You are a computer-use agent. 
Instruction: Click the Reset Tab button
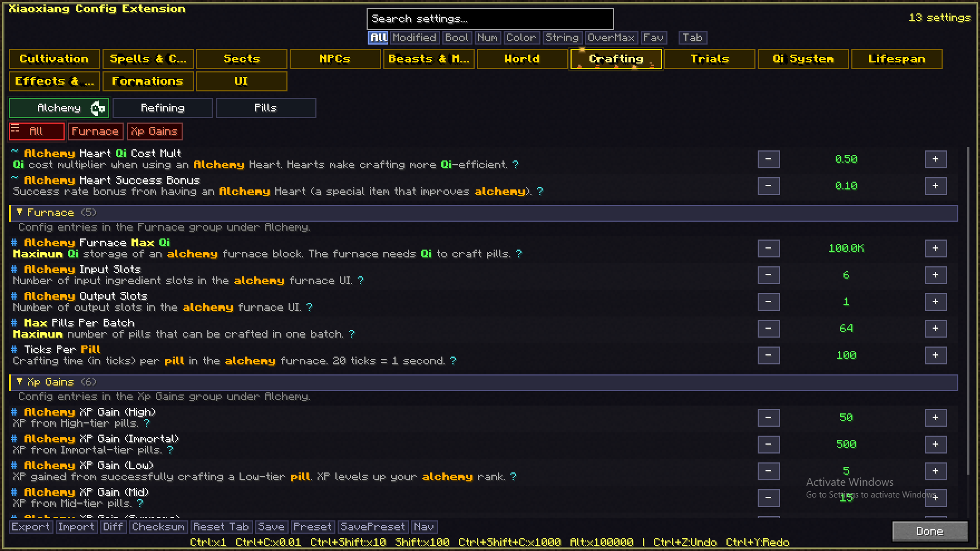[x=221, y=527]
